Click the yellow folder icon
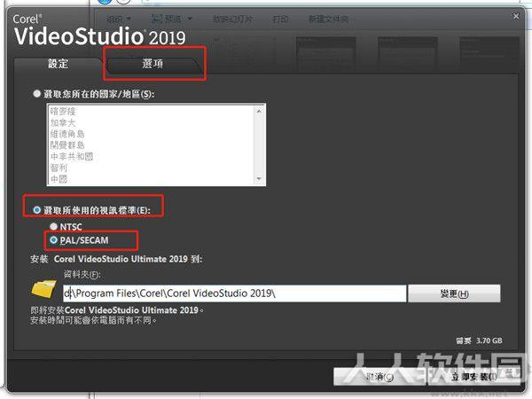Viewport: 532px width, 399px height. [x=43, y=289]
